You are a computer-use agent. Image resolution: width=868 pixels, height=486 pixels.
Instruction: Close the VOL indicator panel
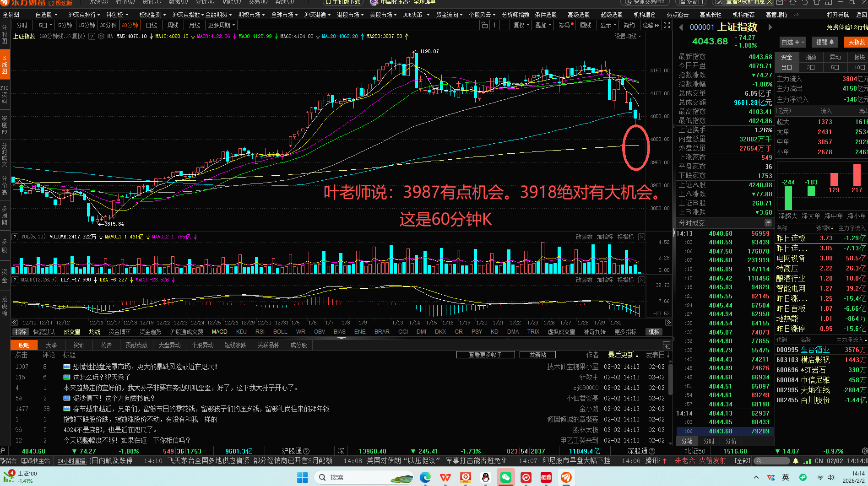641,237
